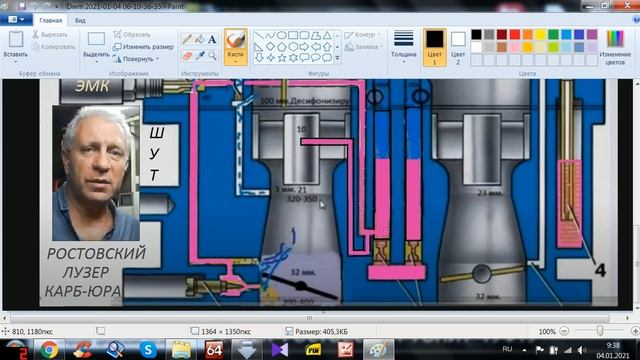Pick the Pentagon shape
This screenshot has height=360, width=640.
click(x=282, y=47)
